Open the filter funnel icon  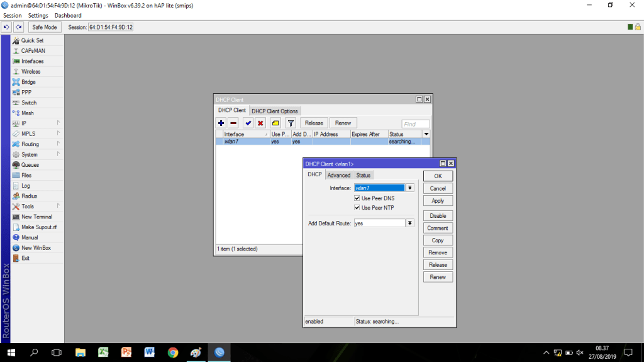click(x=291, y=123)
